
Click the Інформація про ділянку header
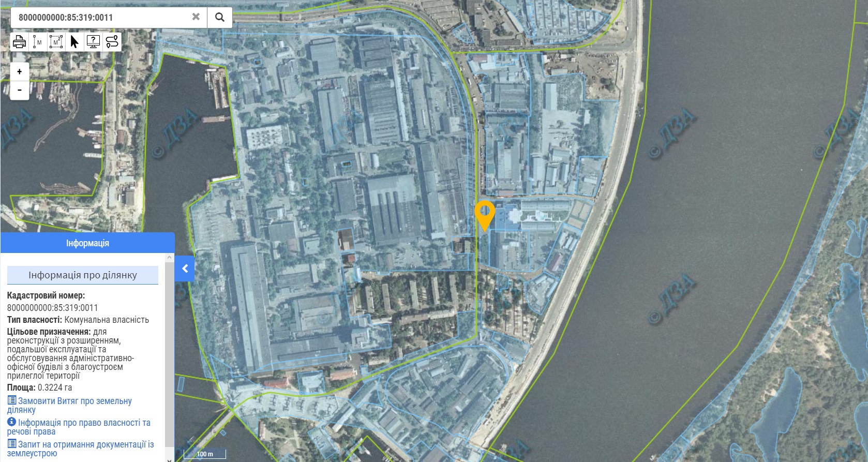(83, 275)
